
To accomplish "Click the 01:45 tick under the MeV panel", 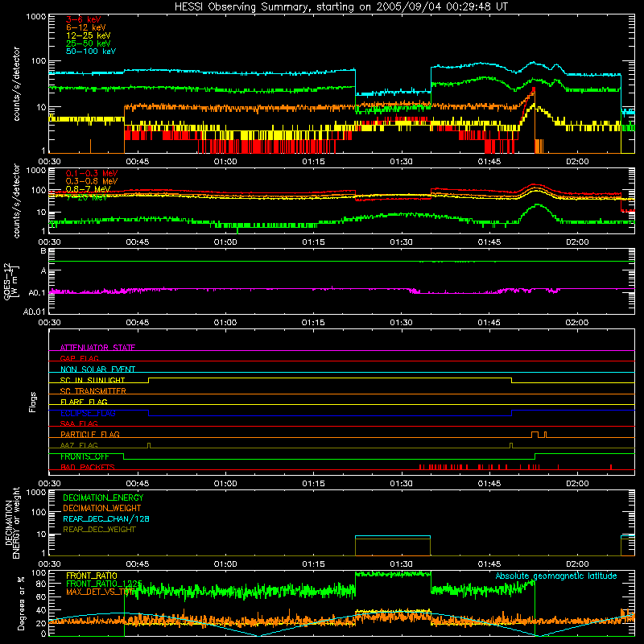I will [x=489, y=242].
